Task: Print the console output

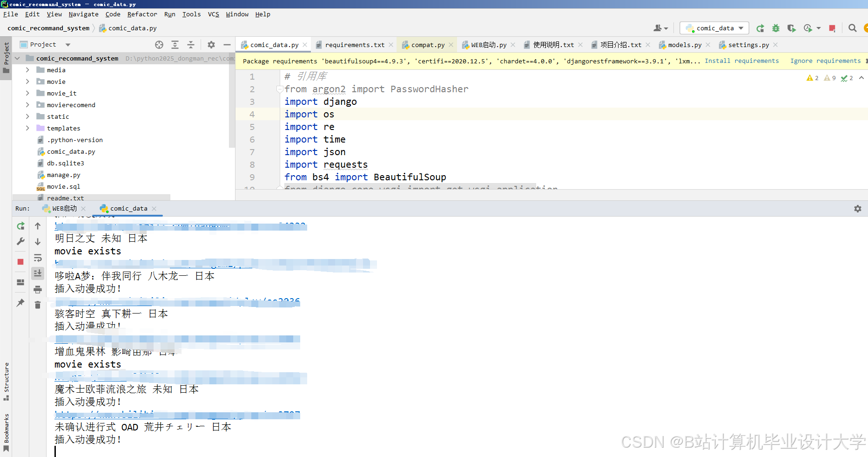Action: coord(38,289)
